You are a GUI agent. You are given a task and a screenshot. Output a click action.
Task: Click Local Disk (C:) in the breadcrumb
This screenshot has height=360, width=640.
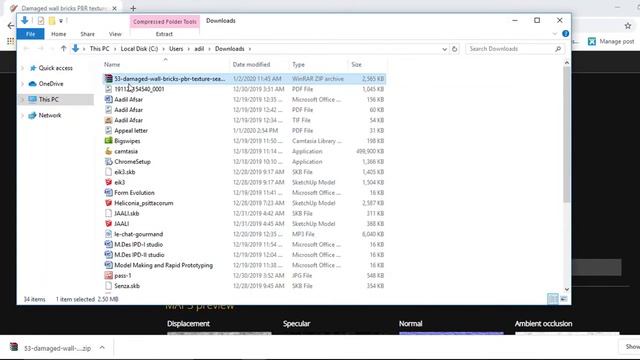[139, 49]
